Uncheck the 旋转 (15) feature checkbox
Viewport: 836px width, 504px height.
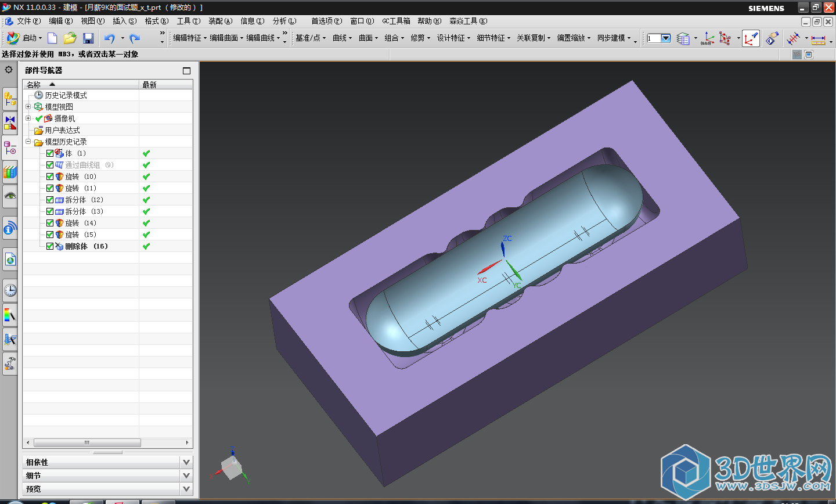coord(50,235)
